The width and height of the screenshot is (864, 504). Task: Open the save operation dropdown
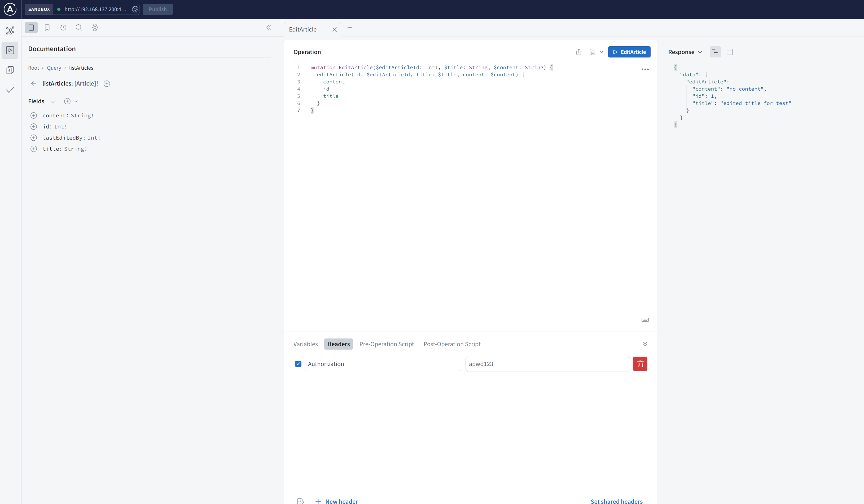coord(601,52)
